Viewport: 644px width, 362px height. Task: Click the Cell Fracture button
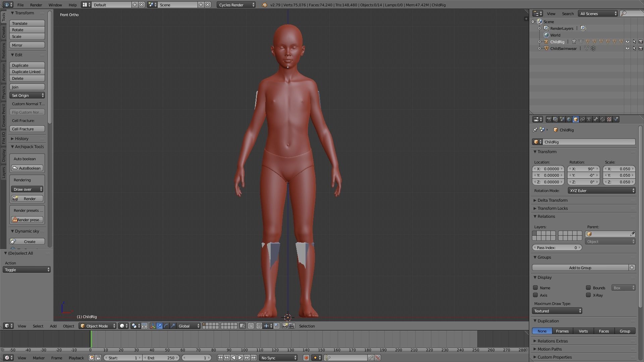pos(27,129)
